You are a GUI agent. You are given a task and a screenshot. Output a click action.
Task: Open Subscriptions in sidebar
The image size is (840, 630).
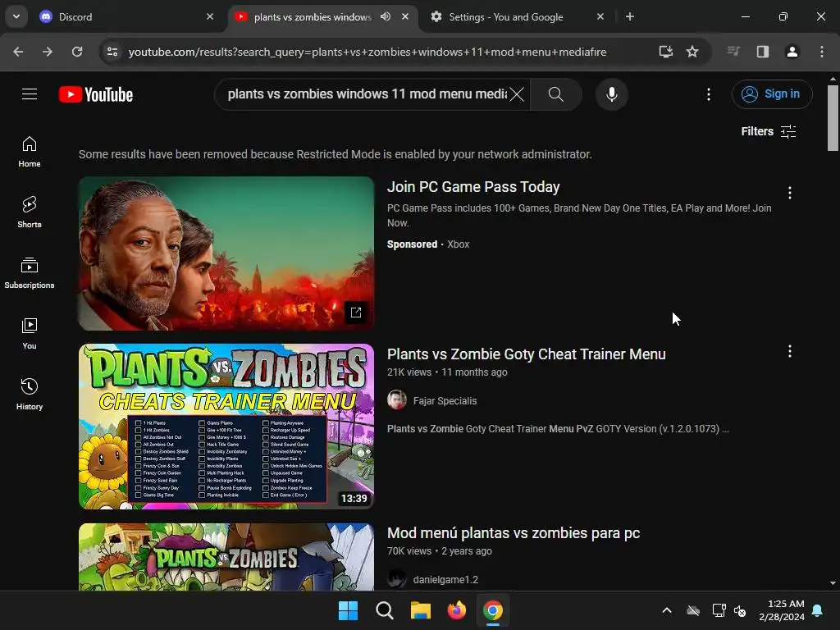(x=30, y=273)
